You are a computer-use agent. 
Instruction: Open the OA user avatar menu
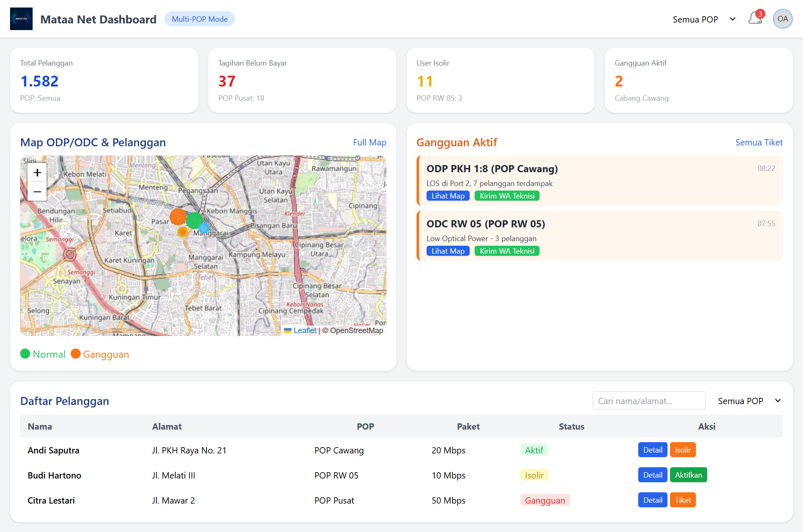coord(783,18)
